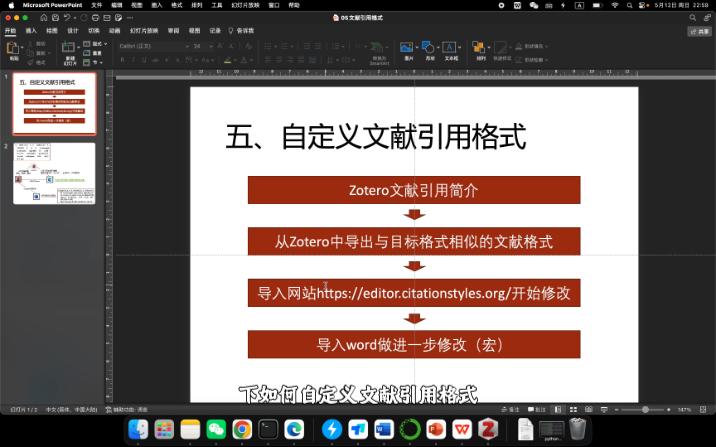The width and height of the screenshot is (716, 447).
Task: Open the 告诉我 search box
Action: [242, 31]
